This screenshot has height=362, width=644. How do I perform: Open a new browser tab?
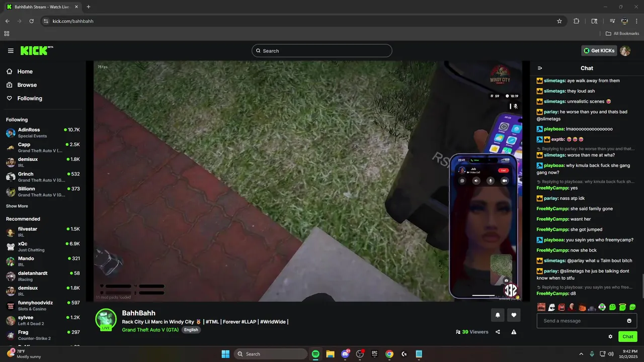click(x=89, y=7)
